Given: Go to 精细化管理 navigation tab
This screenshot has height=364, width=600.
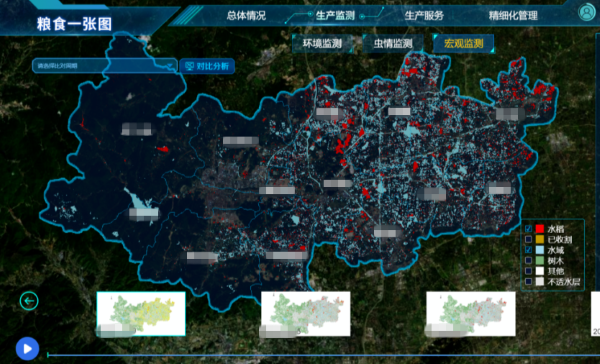Looking at the screenshot, I should 513,16.
